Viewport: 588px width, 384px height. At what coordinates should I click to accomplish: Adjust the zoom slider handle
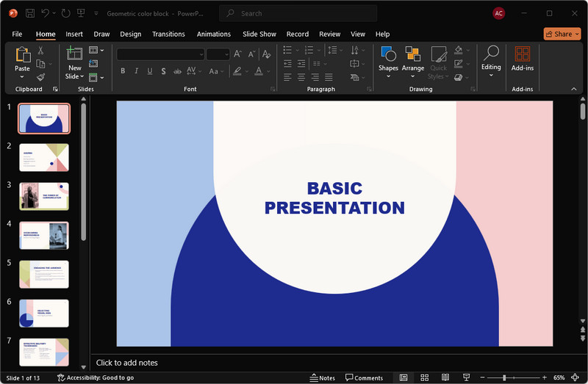tap(504, 377)
